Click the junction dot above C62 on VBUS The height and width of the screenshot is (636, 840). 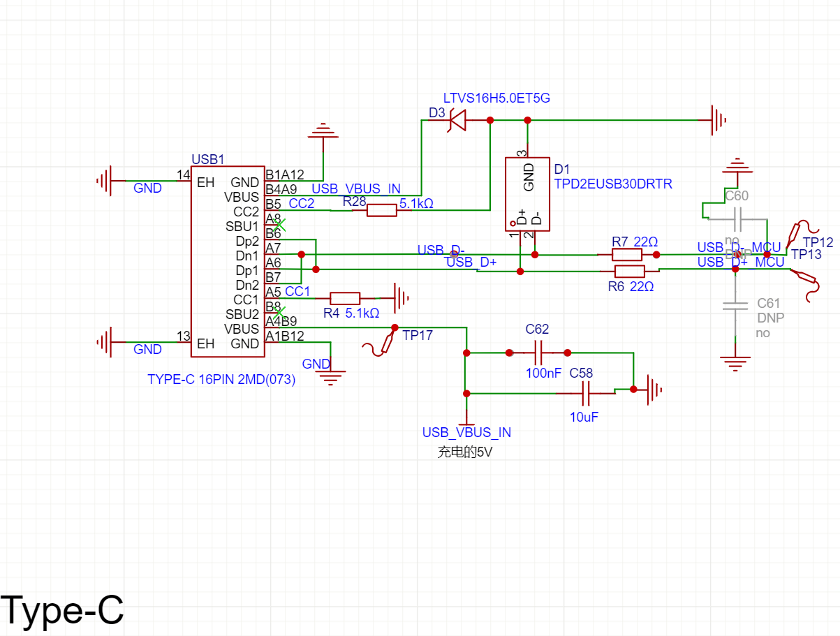pos(466,353)
